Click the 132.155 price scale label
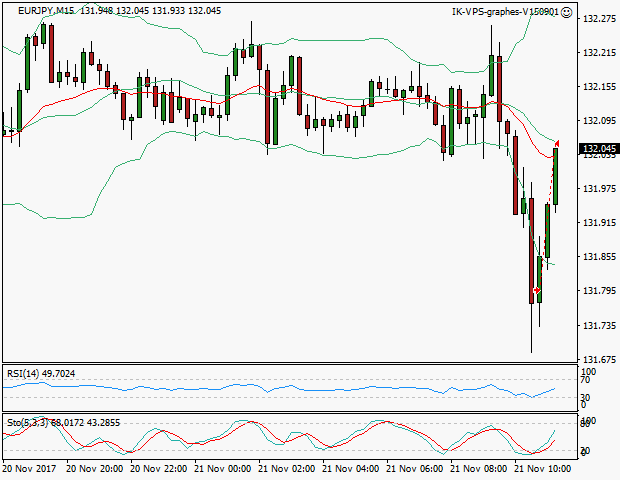Image resolution: width=620 pixels, height=480 pixels. pos(599,87)
